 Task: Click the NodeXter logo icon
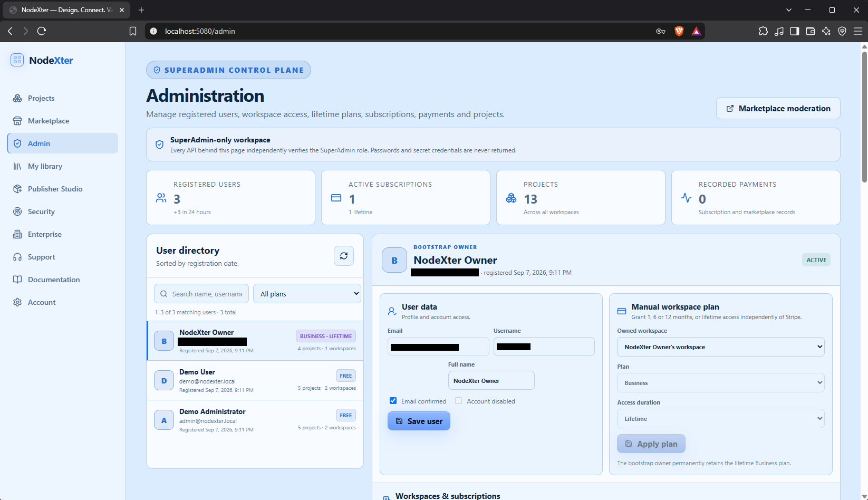click(17, 60)
